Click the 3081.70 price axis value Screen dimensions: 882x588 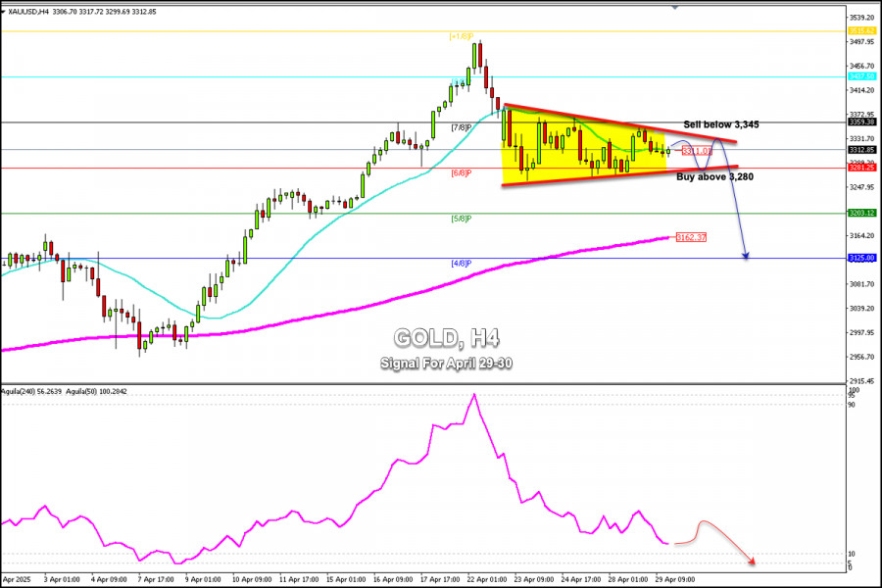(x=861, y=284)
